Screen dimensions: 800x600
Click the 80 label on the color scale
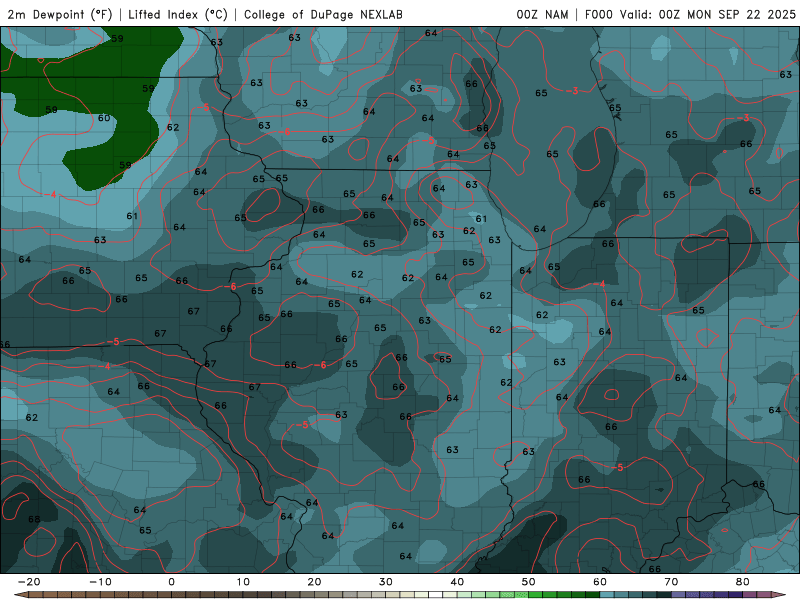(x=743, y=582)
